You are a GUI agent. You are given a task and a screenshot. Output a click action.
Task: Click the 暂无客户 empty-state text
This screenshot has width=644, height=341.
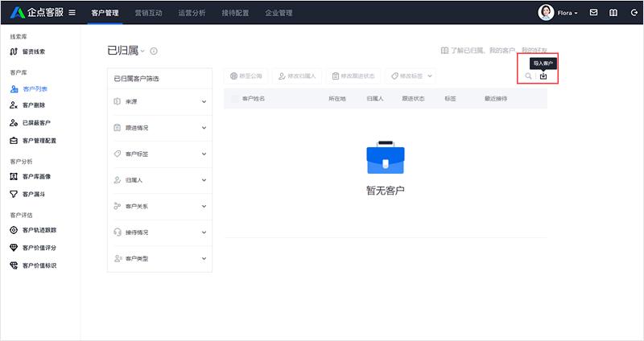click(386, 191)
